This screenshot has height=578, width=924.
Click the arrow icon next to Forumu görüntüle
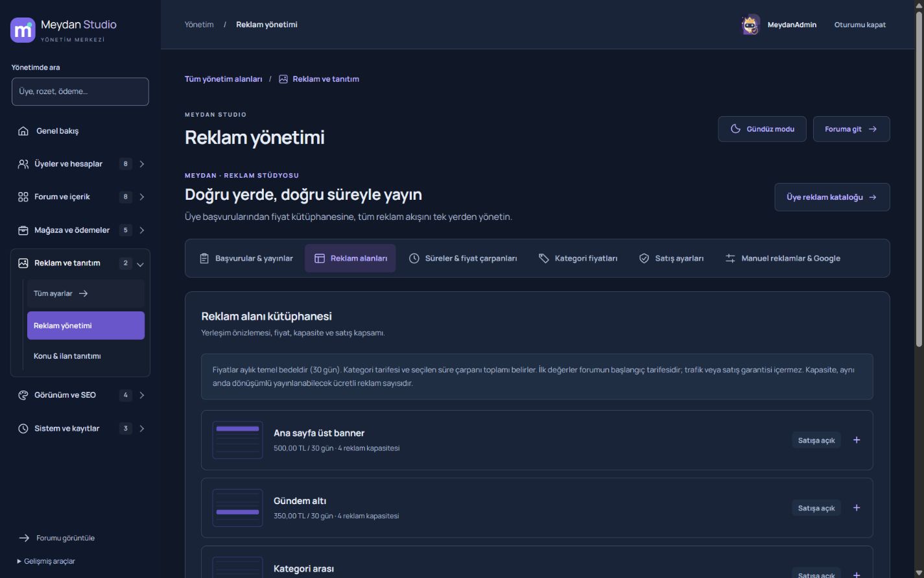pos(24,538)
